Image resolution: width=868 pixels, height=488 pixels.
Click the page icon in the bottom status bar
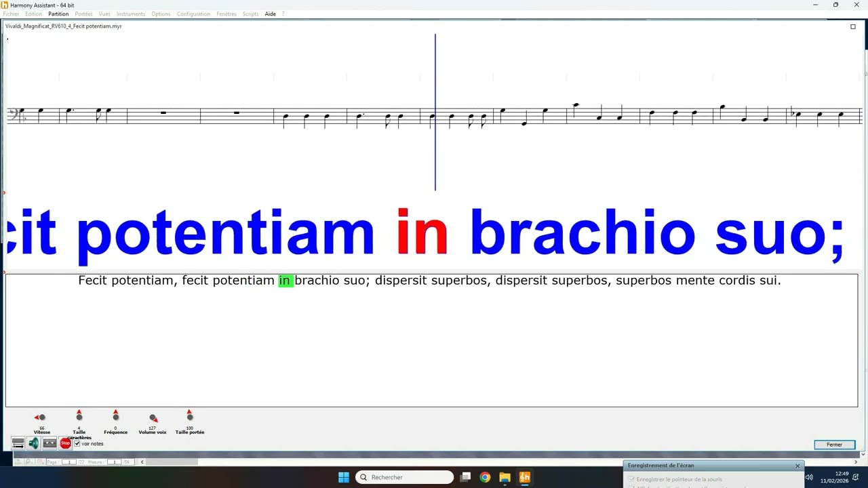point(18,462)
